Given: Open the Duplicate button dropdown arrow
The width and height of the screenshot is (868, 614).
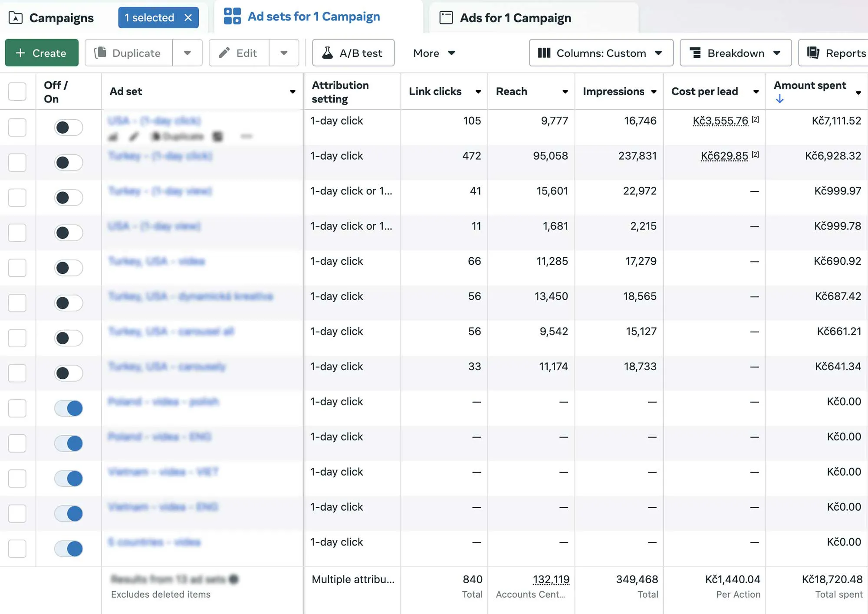Looking at the screenshot, I should 187,53.
